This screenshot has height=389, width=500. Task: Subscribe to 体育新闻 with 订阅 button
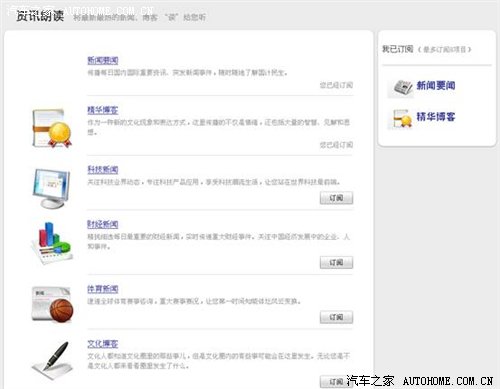coord(336,317)
